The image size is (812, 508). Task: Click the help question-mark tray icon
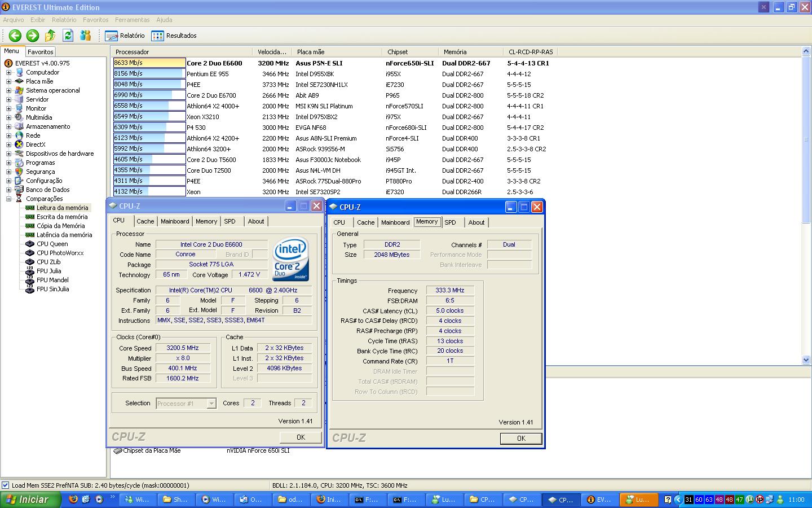pos(668,500)
